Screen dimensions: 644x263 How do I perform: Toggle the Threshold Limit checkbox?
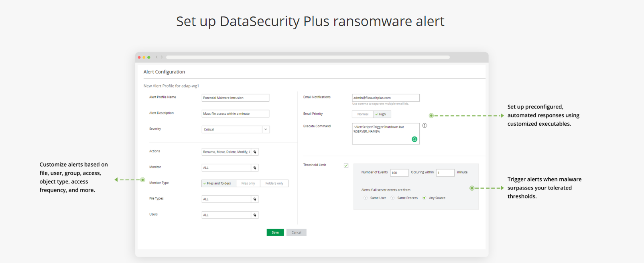[x=346, y=165]
